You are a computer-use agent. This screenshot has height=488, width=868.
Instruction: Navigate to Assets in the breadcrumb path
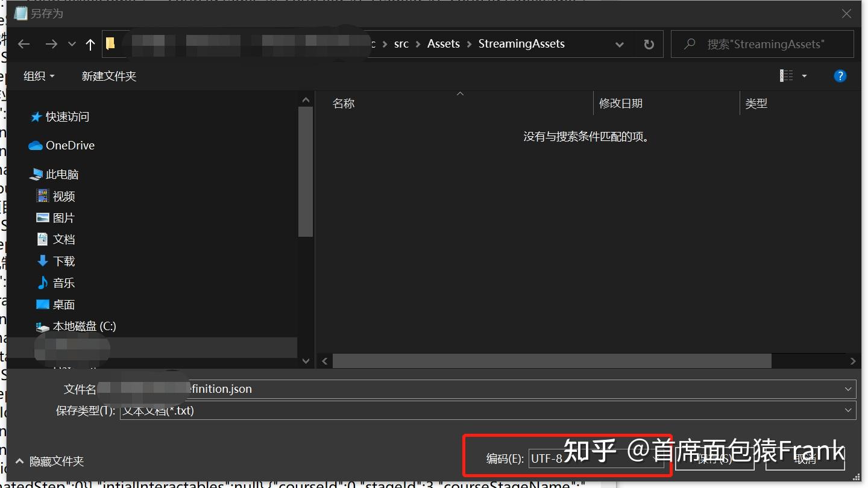(x=443, y=43)
